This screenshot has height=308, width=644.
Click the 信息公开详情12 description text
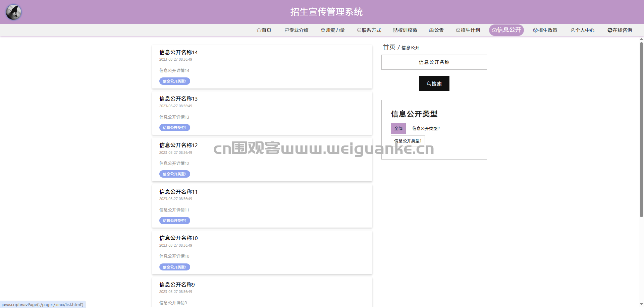[x=174, y=163]
